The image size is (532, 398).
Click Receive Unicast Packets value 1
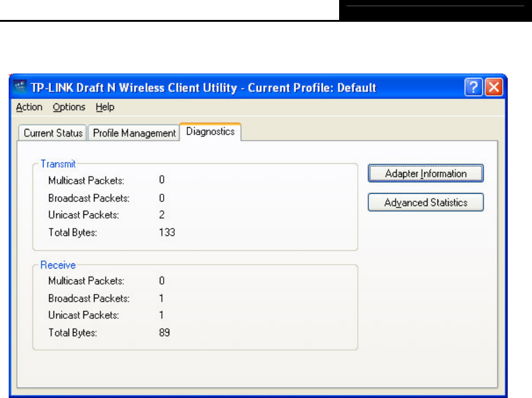tap(162, 315)
